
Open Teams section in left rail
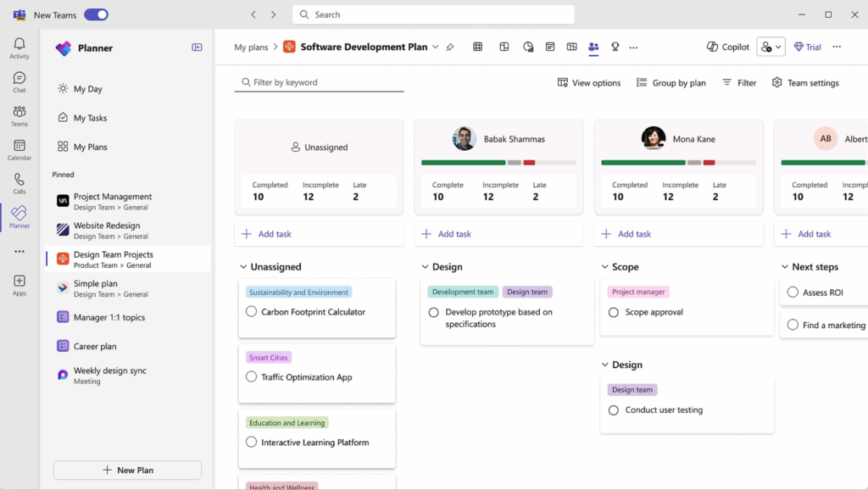click(x=19, y=116)
